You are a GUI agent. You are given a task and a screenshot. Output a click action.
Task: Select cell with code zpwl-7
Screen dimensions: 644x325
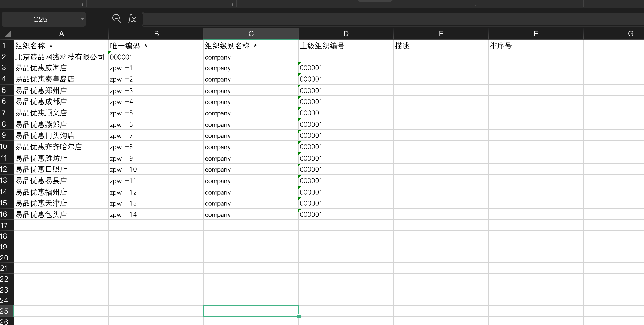[156, 136]
